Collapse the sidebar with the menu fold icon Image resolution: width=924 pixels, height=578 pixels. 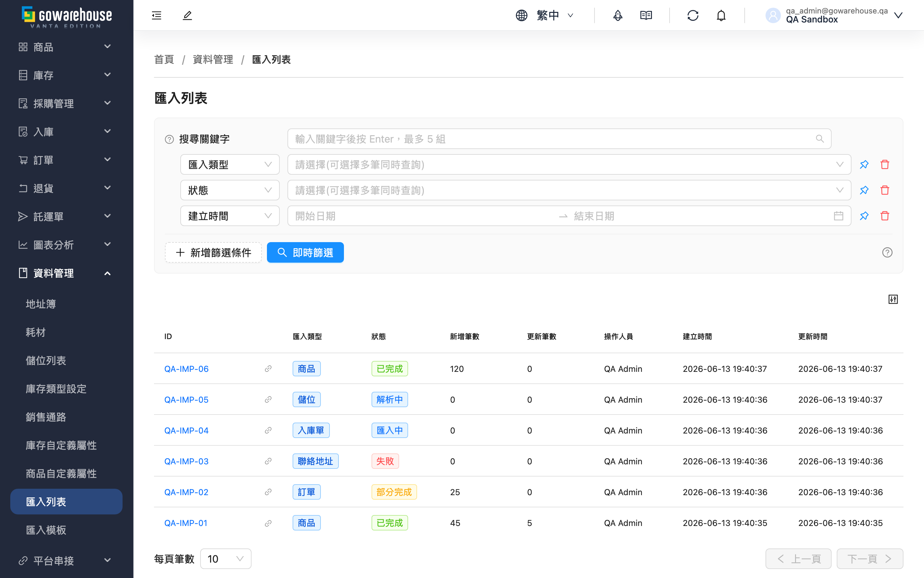click(157, 15)
